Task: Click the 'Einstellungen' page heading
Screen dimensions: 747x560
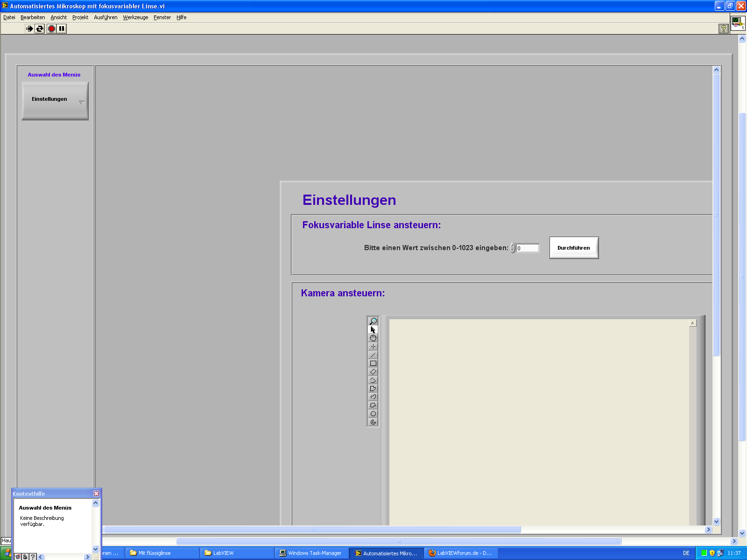Action: point(349,200)
